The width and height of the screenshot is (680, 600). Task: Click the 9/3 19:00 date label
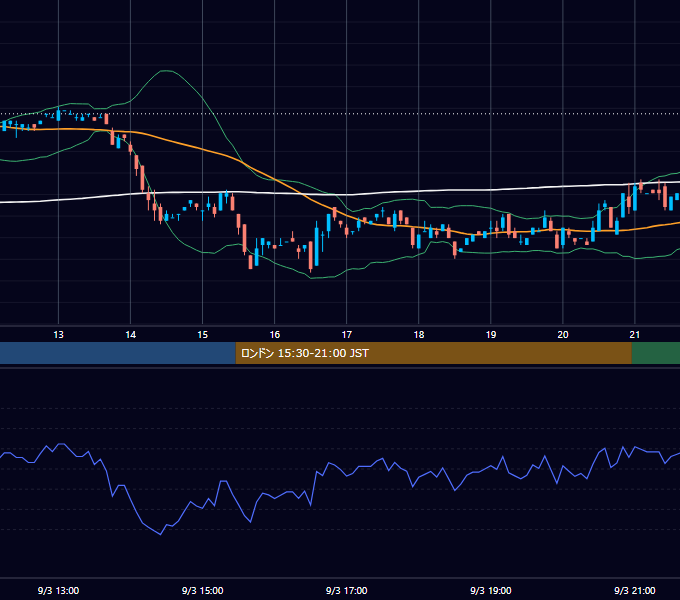[x=490, y=590]
